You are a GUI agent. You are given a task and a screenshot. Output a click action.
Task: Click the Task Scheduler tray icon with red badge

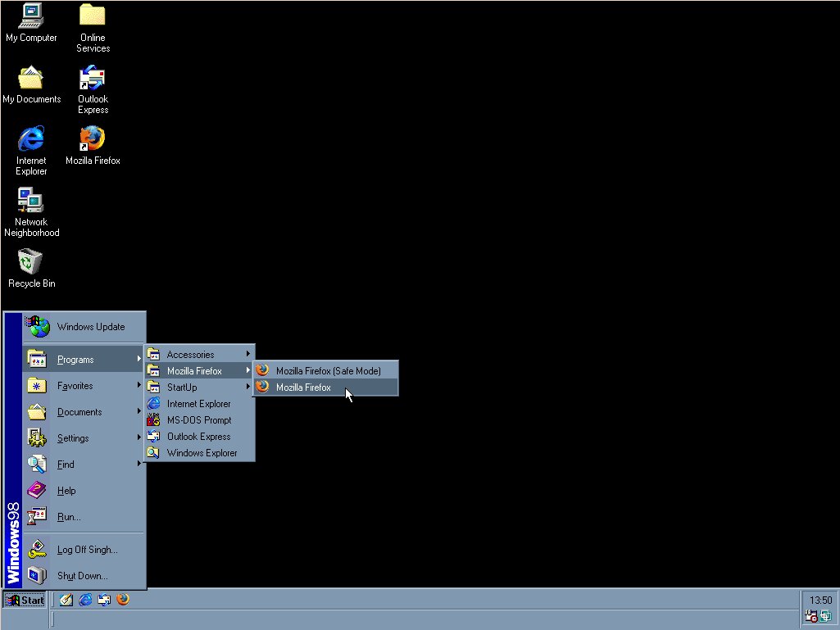(811, 617)
